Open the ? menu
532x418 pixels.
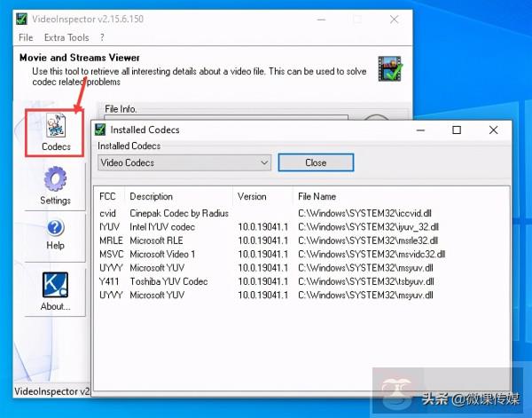point(102,37)
